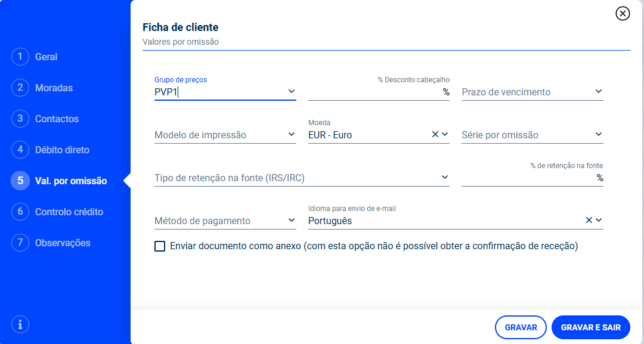Go to the Observações section

[x=63, y=243]
